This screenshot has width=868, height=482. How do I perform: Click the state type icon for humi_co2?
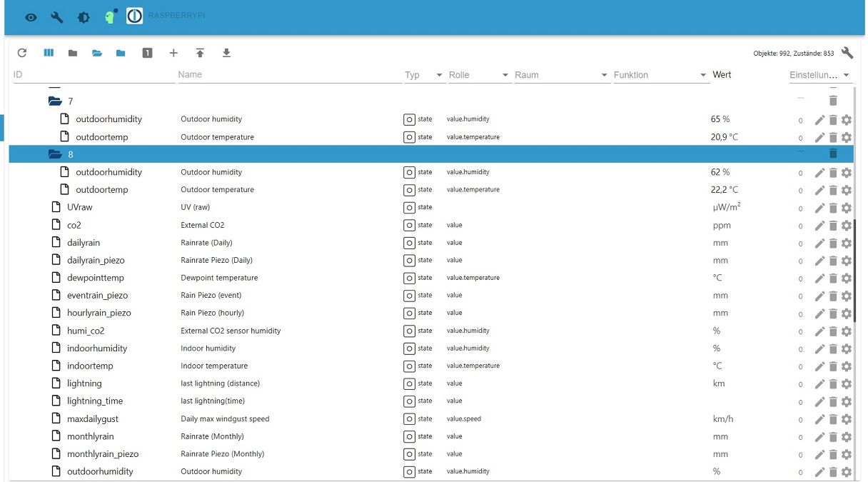point(410,331)
